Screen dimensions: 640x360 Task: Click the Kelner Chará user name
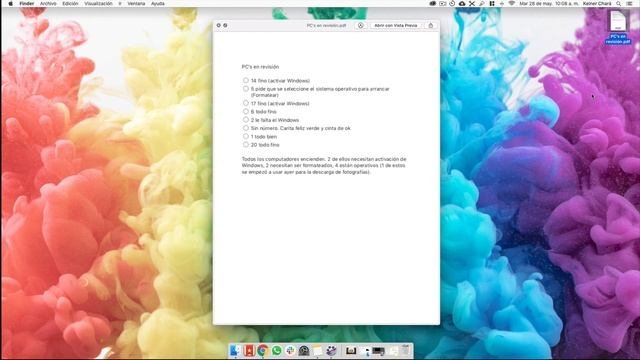(597, 4)
